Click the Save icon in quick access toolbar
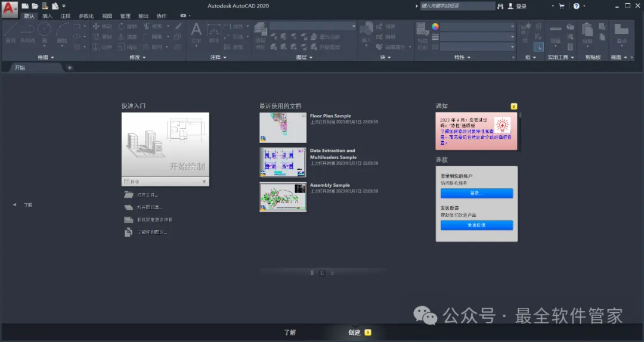This screenshot has height=342, width=644. point(45,6)
